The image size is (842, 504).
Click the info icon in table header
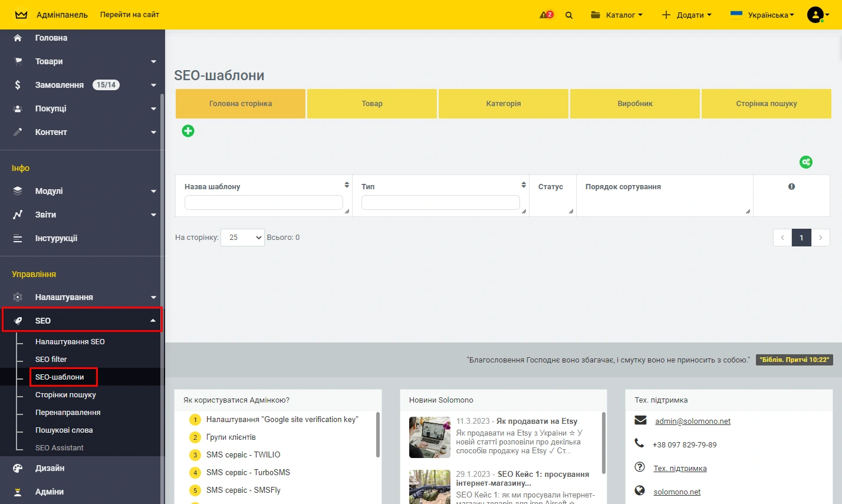pos(791,186)
